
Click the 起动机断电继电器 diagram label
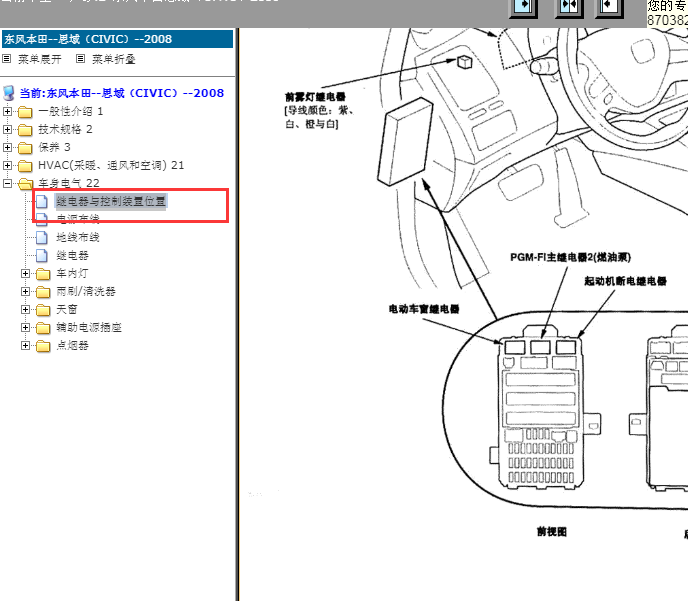point(625,281)
